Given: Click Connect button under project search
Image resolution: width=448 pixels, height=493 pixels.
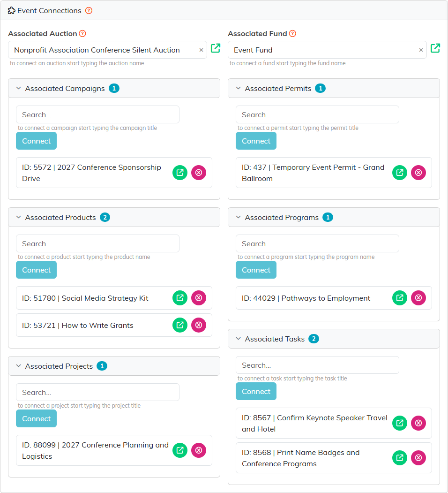Looking at the screenshot, I should coord(37,418).
